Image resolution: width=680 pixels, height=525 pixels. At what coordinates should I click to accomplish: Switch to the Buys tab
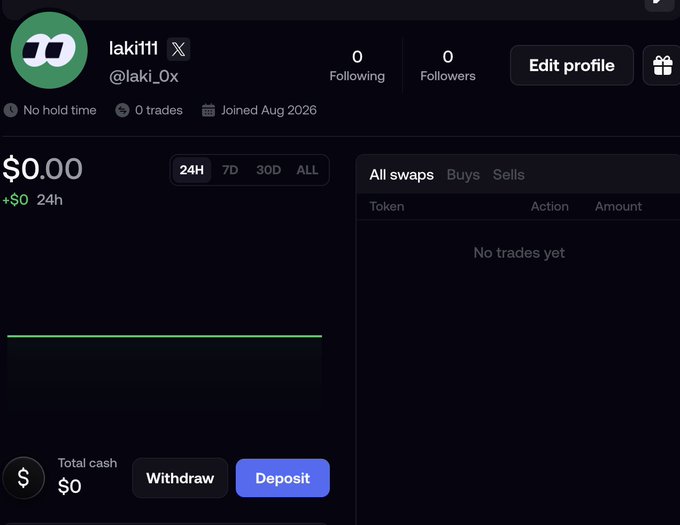coord(463,175)
